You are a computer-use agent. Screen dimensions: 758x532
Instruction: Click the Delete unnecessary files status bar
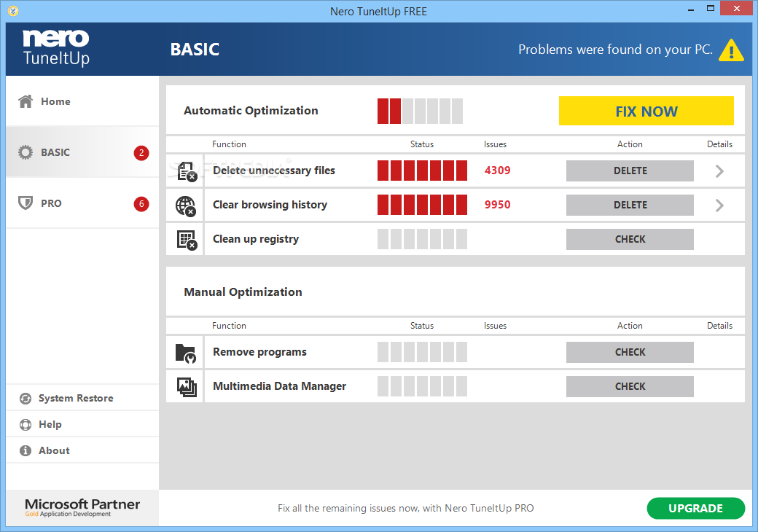tap(422, 171)
